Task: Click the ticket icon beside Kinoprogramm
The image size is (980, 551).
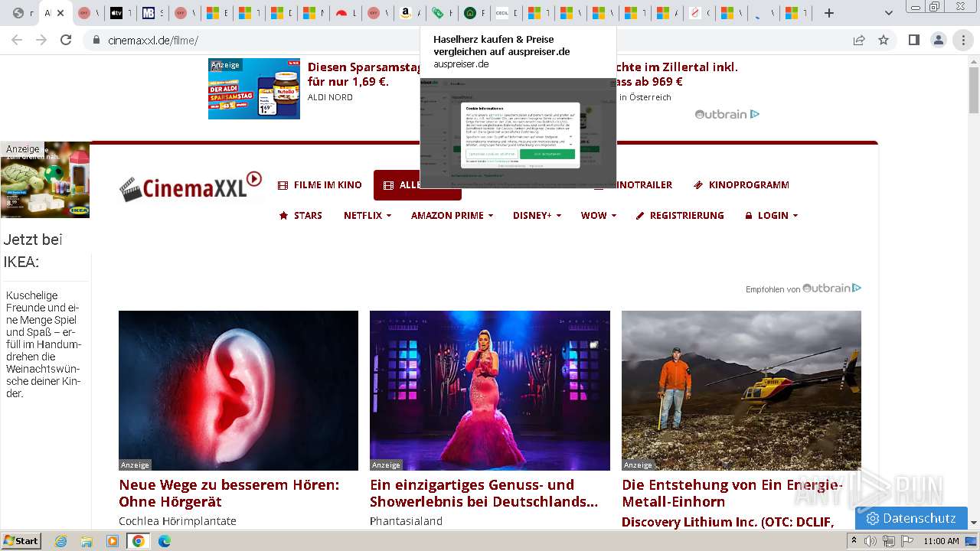Action: [x=698, y=185]
